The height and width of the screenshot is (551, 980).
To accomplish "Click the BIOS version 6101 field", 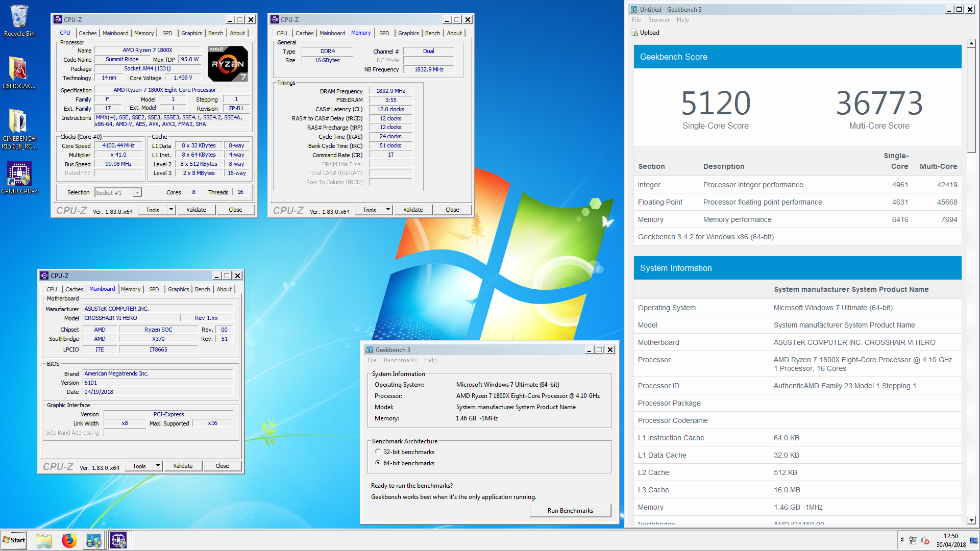I will point(158,383).
